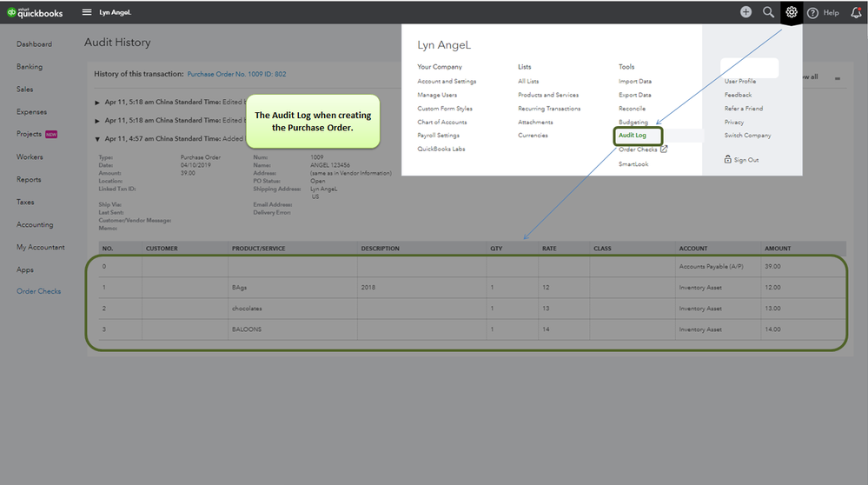Click the NEW badge next to Projects
Viewport: 868px width, 485px height.
51,135
